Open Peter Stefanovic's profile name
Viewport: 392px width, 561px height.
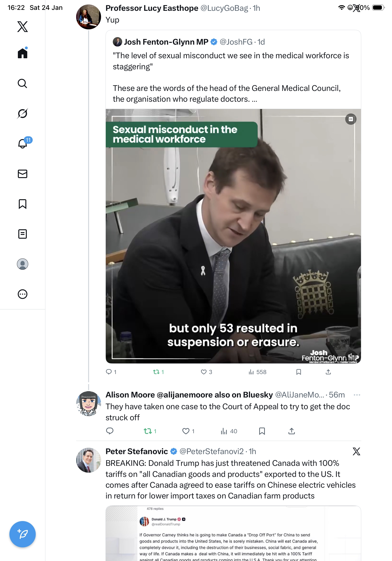(137, 451)
